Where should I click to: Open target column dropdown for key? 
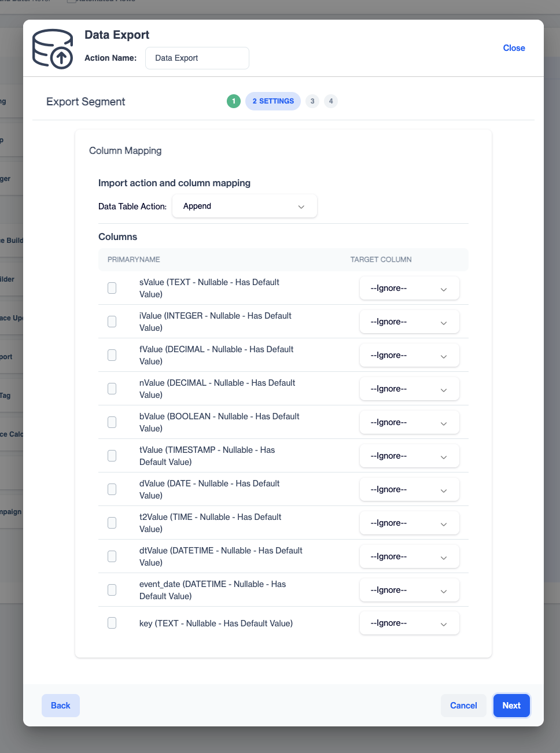coord(410,623)
